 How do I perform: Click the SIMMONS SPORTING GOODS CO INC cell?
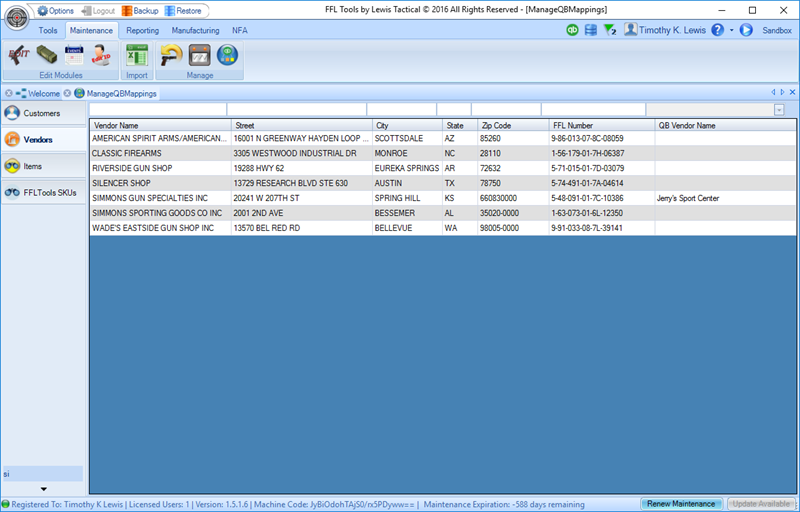coord(161,213)
